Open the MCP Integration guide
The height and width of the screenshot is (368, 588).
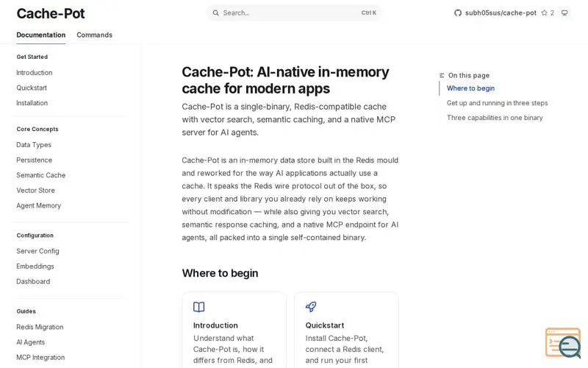point(40,358)
